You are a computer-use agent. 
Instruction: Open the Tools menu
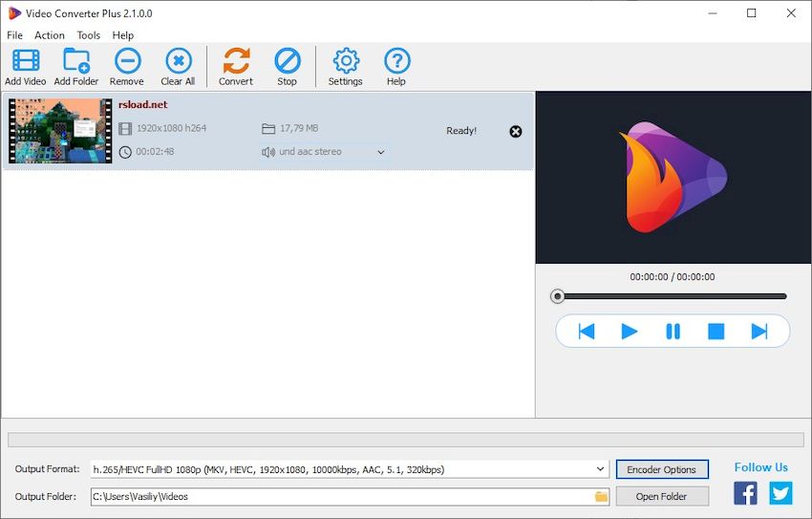(x=88, y=35)
